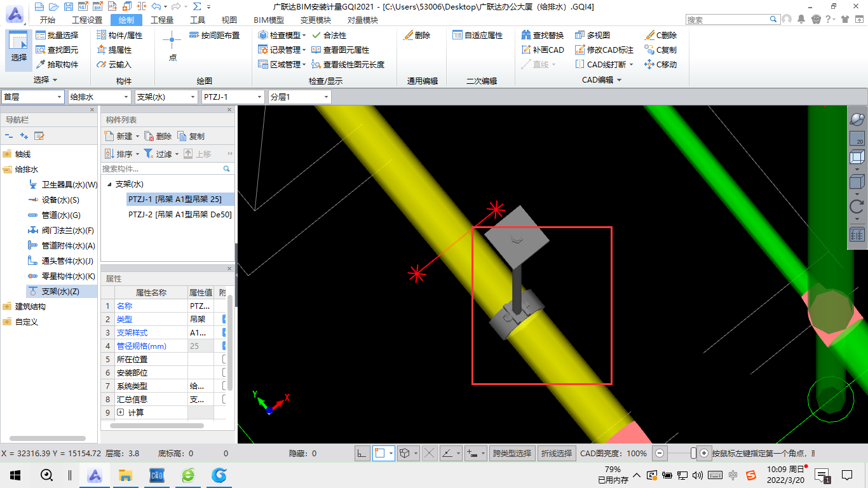This screenshot has height=488, width=868.
Task: Open the BIM模型 ribbon tab
Action: (x=269, y=20)
